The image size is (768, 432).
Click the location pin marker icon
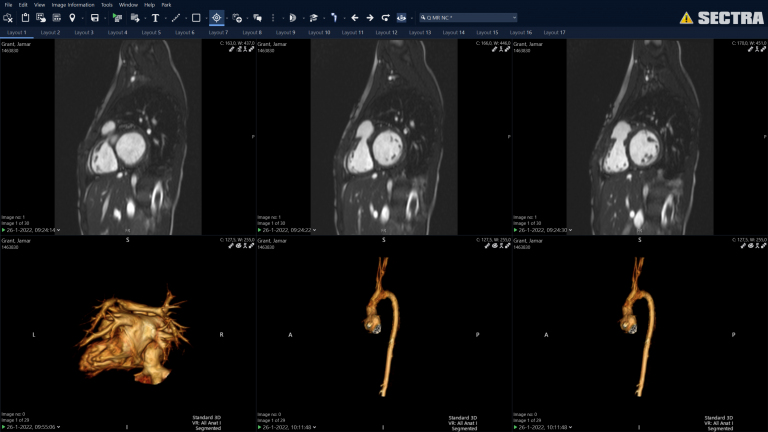72,18
